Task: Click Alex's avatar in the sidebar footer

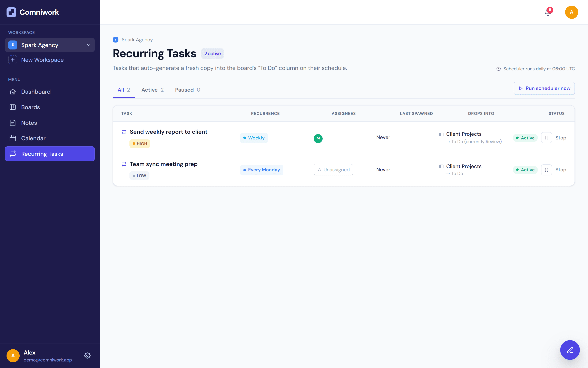Action: coord(13,356)
